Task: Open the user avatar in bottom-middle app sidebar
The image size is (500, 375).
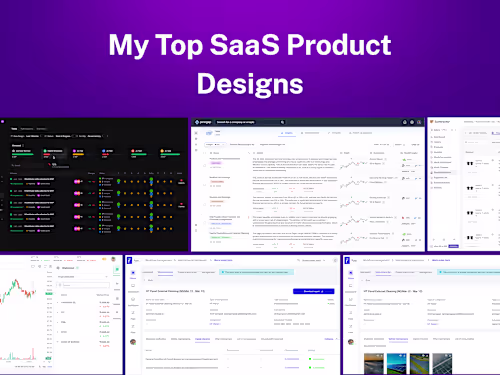Action: click(x=133, y=342)
